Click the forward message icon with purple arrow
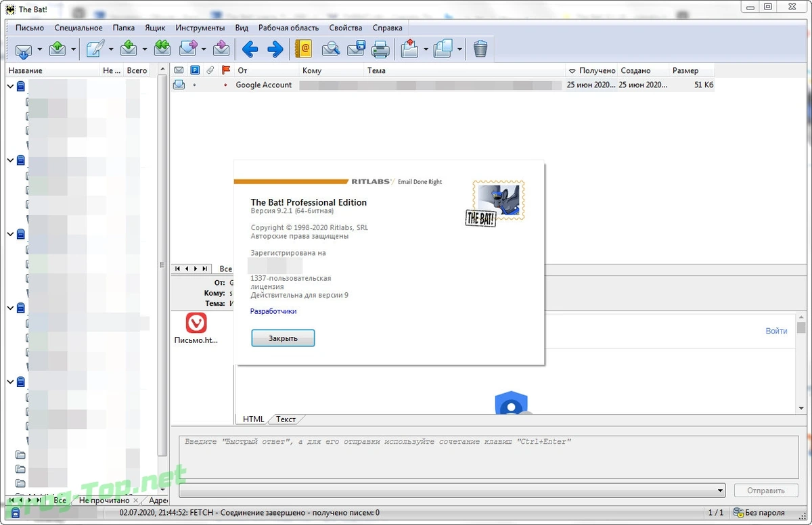Screen dimensions: 812x525 click(188, 49)
